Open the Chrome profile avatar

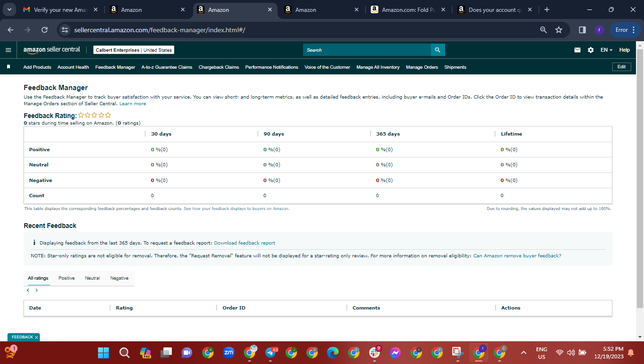coord(599,30)
